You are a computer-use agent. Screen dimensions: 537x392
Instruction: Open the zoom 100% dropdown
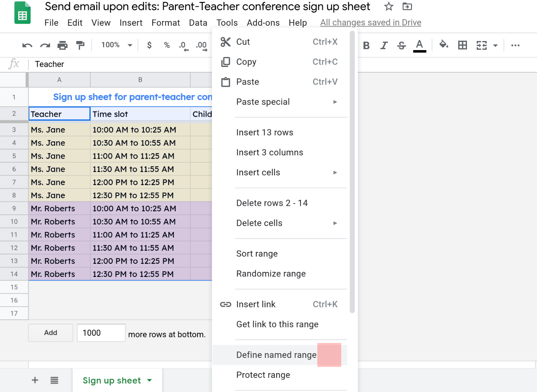[x=117, y=45]
